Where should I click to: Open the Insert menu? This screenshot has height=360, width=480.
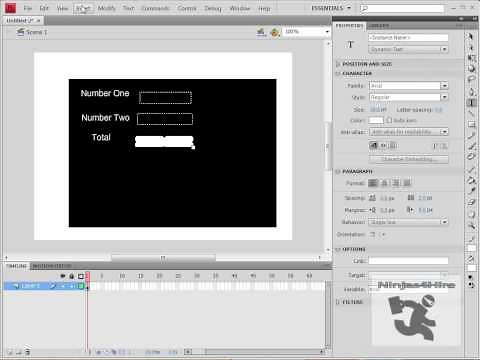(83, 8)
